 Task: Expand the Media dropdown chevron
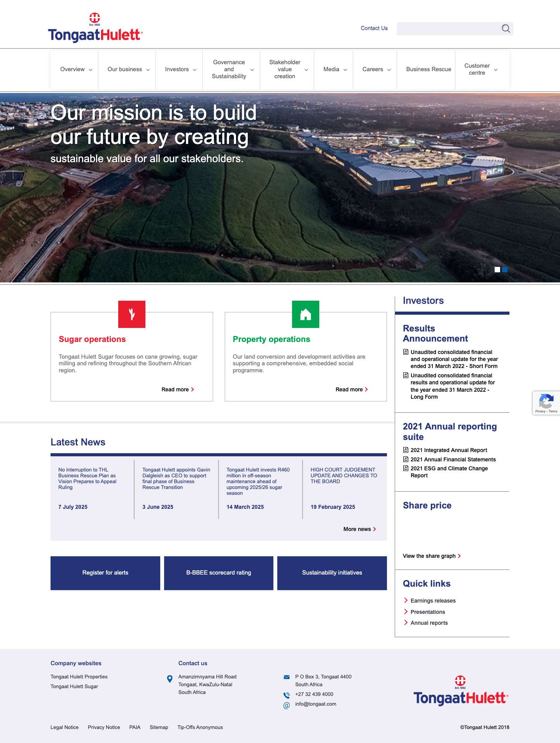[345, 70]
